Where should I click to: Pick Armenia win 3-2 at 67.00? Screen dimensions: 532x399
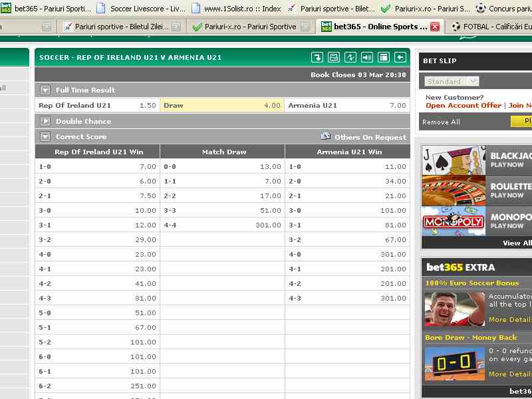point(347,239)
